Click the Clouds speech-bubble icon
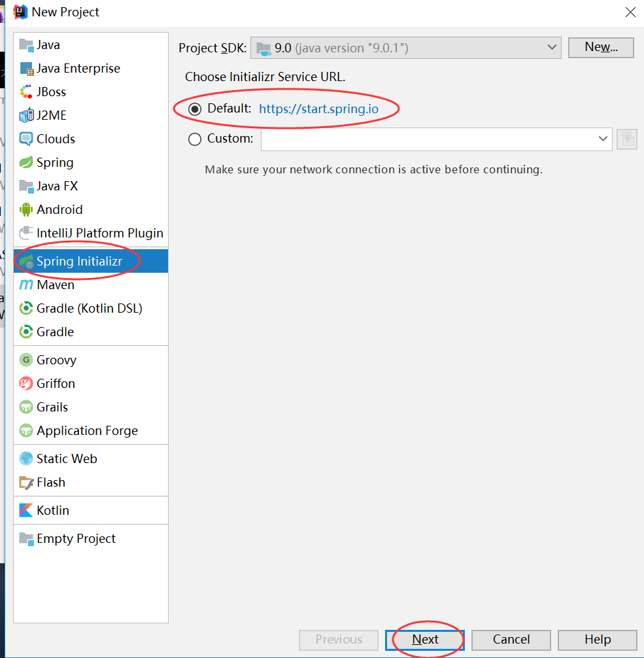The height and width of the screenshot is (658, 644). (x=26, y=139)
